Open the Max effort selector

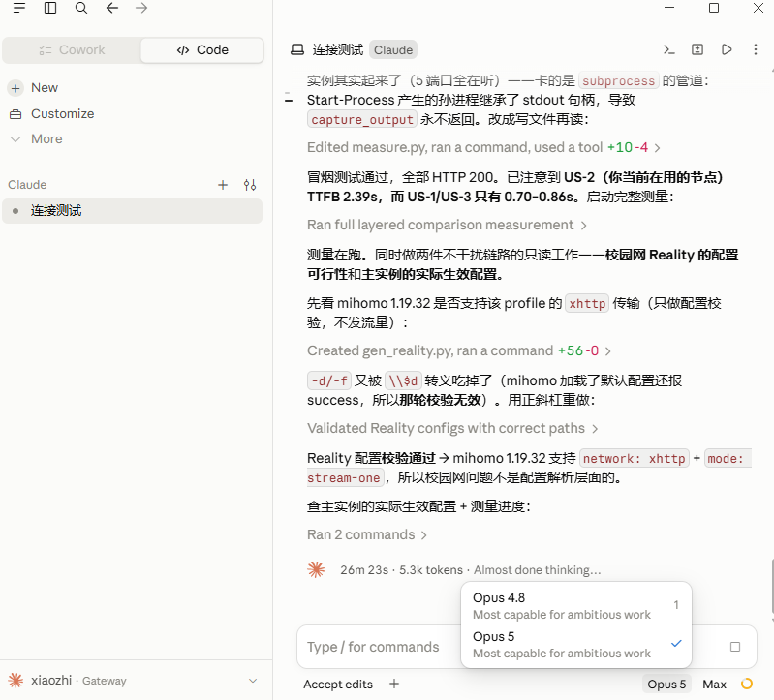(x=714, y=685)
